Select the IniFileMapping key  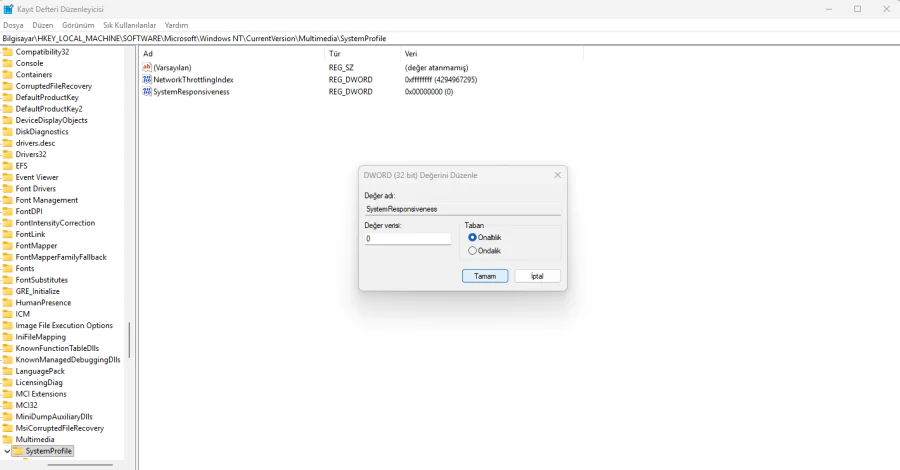[40, 337]
